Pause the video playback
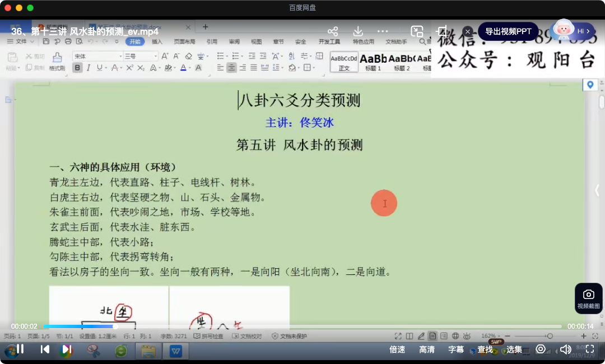The image size is (605, 364). click(x=20, y=349)
